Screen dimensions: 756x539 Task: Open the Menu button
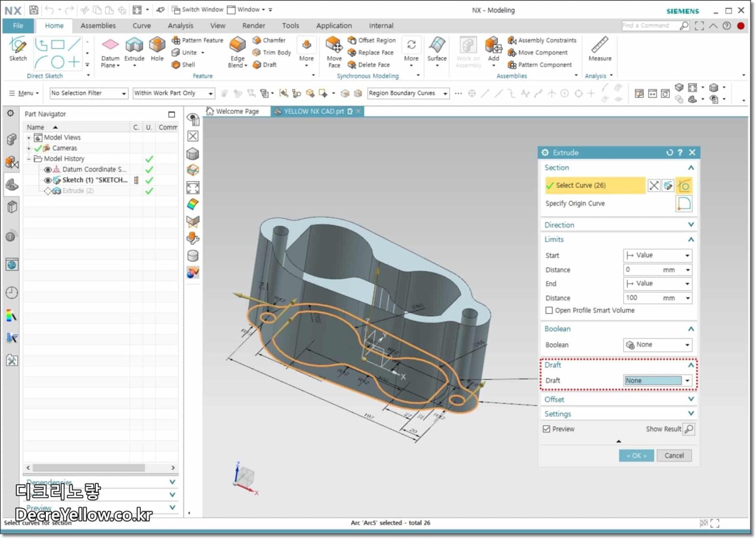click(x=24, y=93)
